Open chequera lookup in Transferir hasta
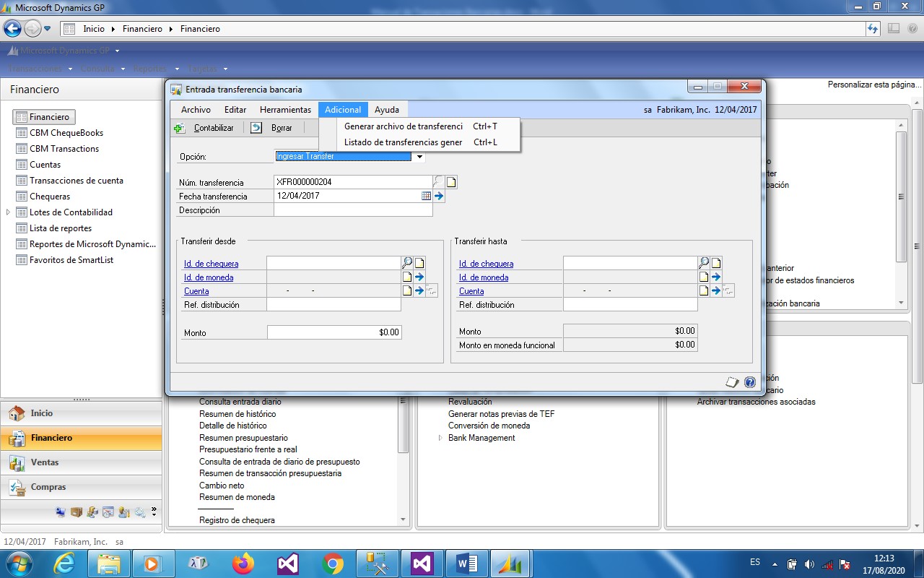This screenshot has height=578, width=924. (x=704, y=263)
